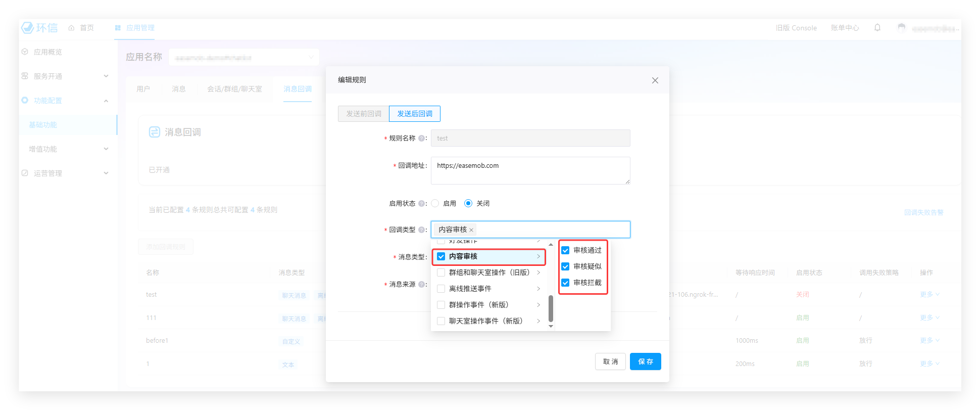Click into the 回调地址 text field
Viewport: 980px width, 410px height.
click(530, 171)
